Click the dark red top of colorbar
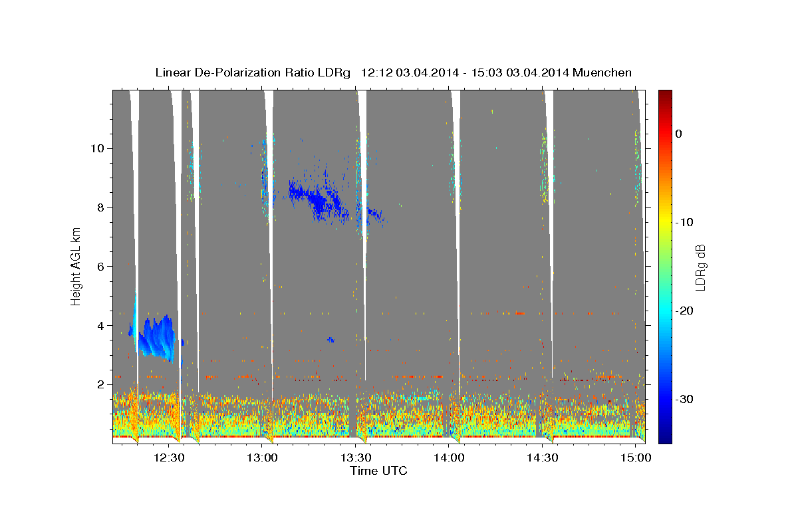The width and height of the screenshot is (798, 532). [665, 94]
